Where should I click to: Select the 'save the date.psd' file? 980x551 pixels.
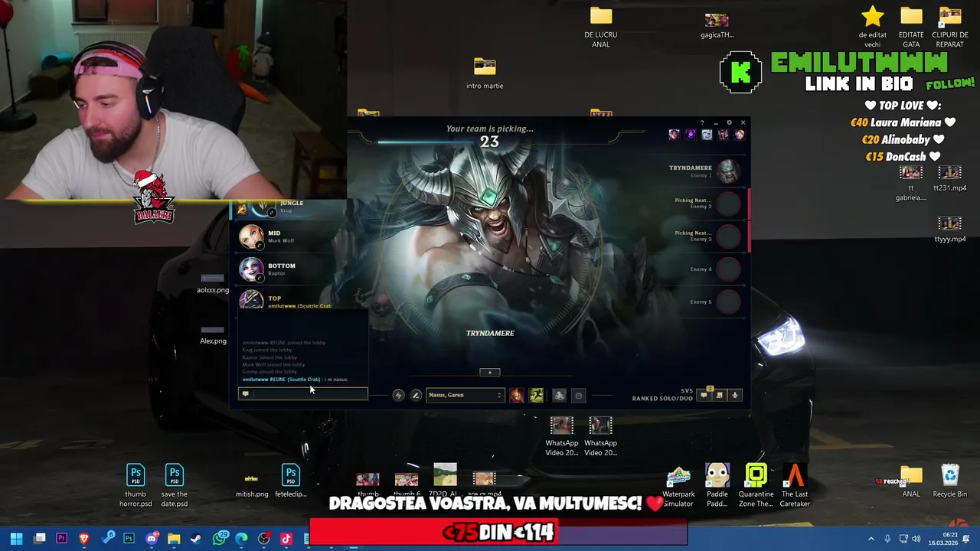tap(174, 485)
